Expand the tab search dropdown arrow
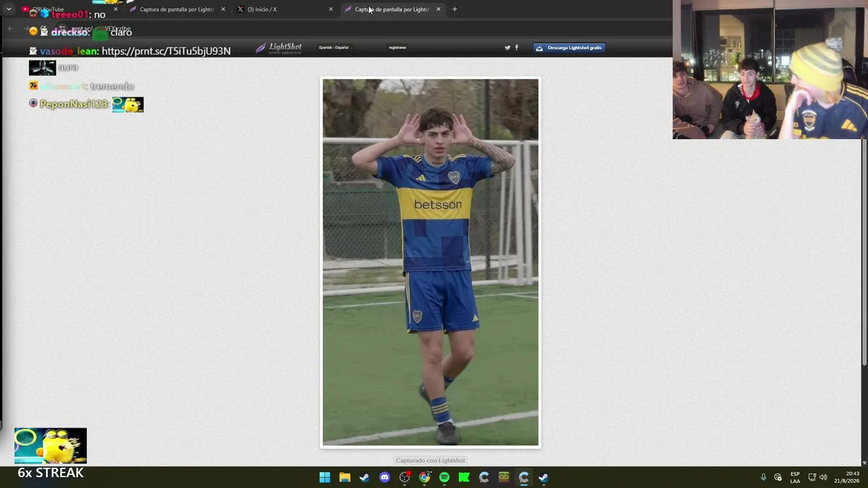Viewport: 868px width, 488px height. [9, 9]
